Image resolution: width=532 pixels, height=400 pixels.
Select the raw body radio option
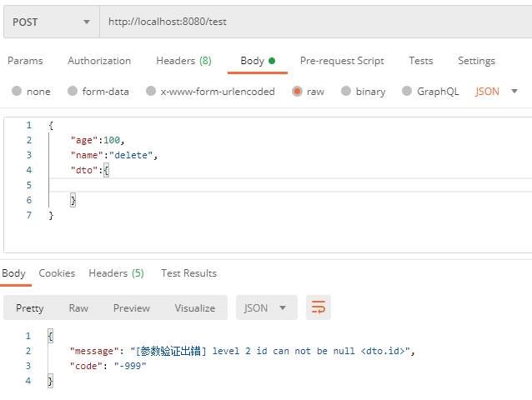[298, 92]
